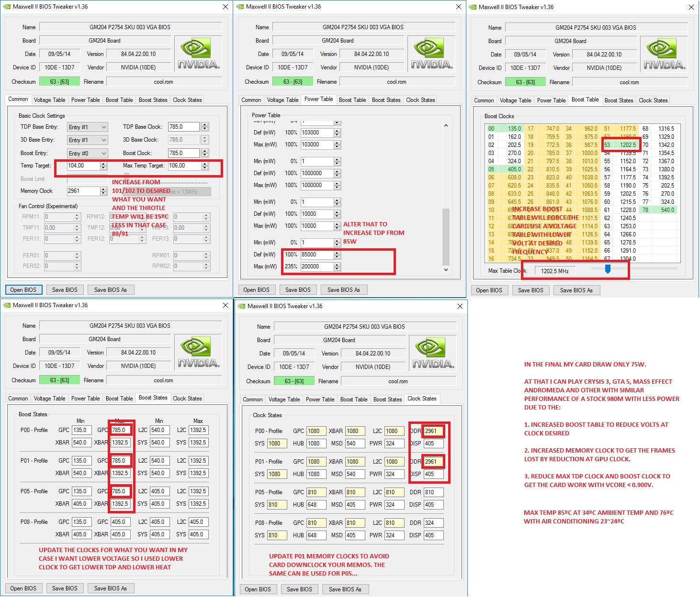Image resolution: width=700 pixels, height=599 pixels.
Task: Click the Max Table Clock value 1202.5 MHz
Action: [x=555, y=271]
